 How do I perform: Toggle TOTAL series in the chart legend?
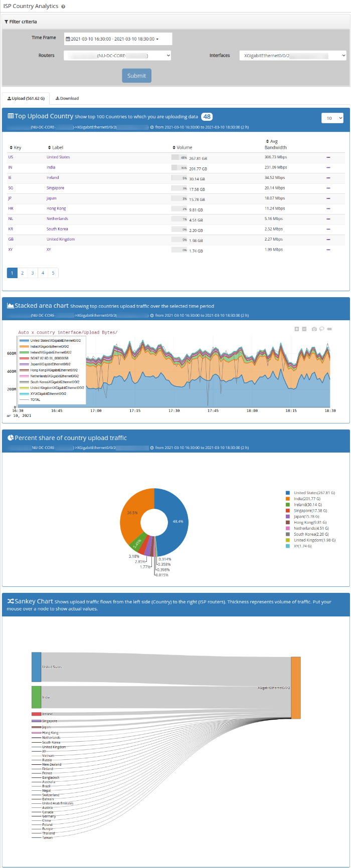(35, 400)
